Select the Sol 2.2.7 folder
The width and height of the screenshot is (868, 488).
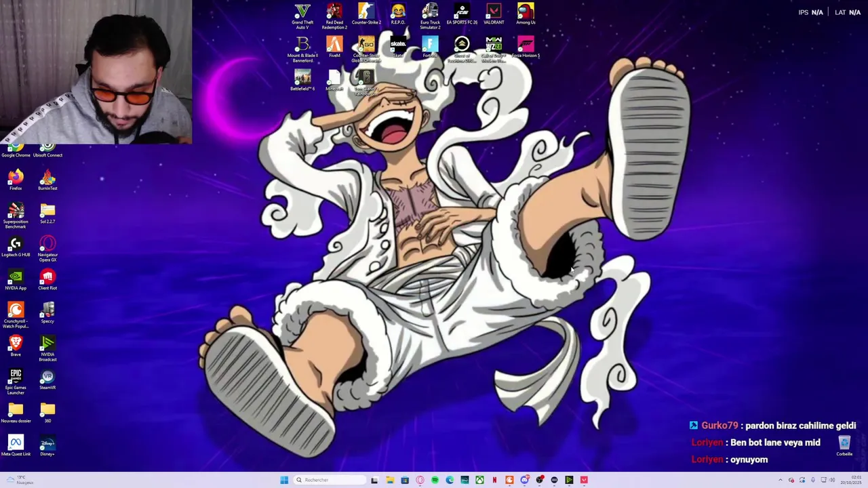pos(47,213)
